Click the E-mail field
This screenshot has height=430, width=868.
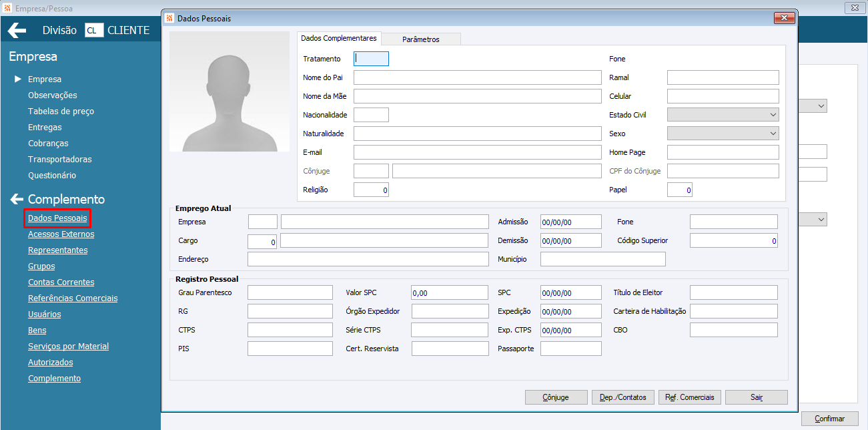pyautogui.click(x=478, y=152)
